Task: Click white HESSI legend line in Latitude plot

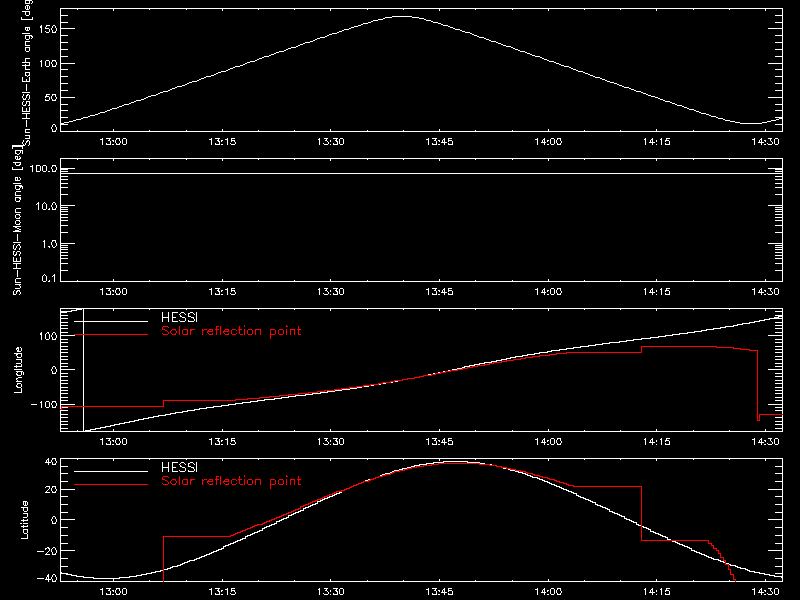Action: click(111, 471)
